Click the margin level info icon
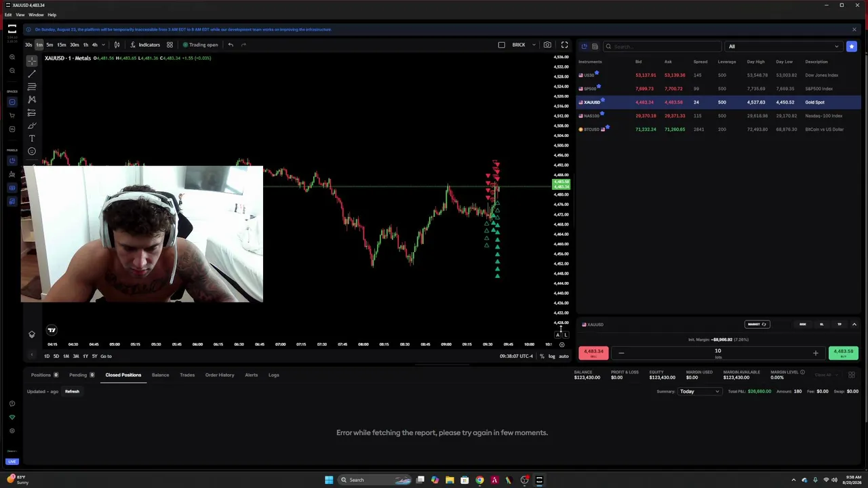Viewport: 868px width, 488px height. [802, 372]
